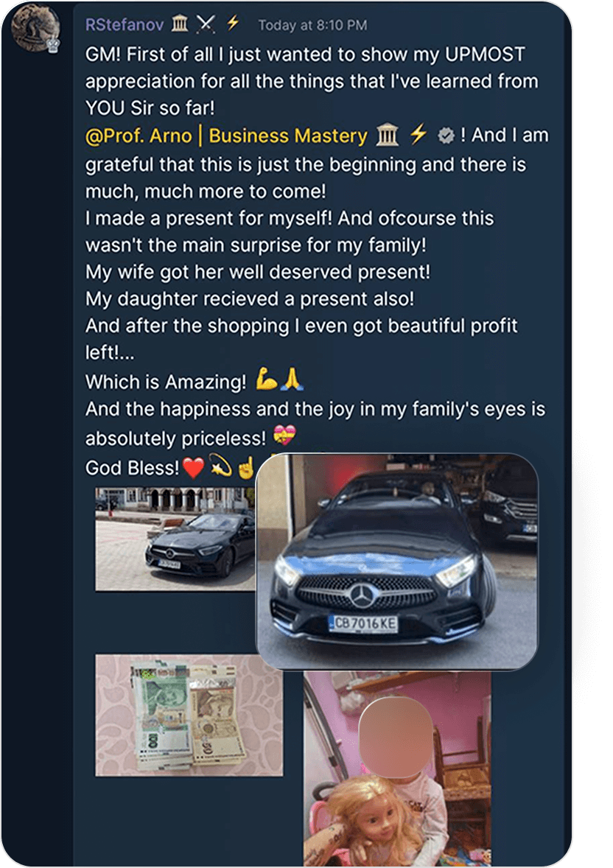613x868 pixels.
Task: Click the dizzy star emoji
Action: tap(220, 467)
